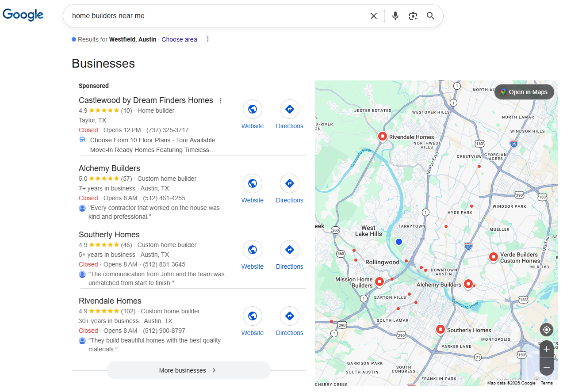The image size is (563, 392).
Task: Open the Alchemy Builders listing title
Action: point(109,168)
